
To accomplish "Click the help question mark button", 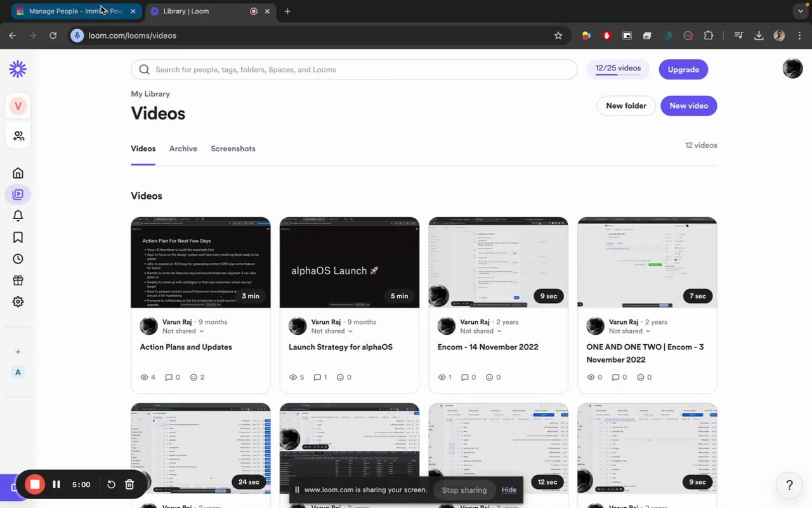I will [x=789, y=486].
